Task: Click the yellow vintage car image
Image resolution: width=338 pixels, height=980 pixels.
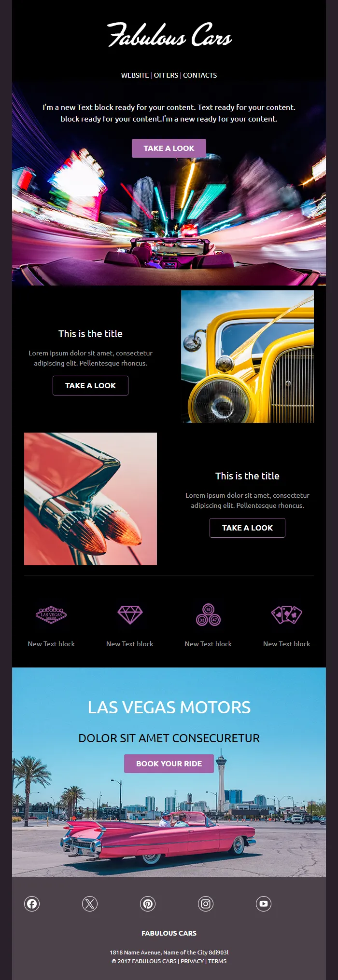Action: [x=247, y=357]
